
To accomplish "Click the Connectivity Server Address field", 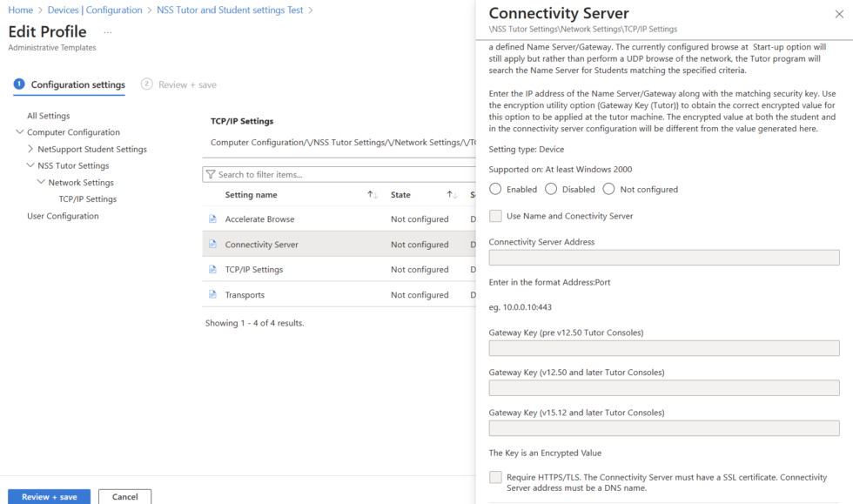I will tap(663, 258).
